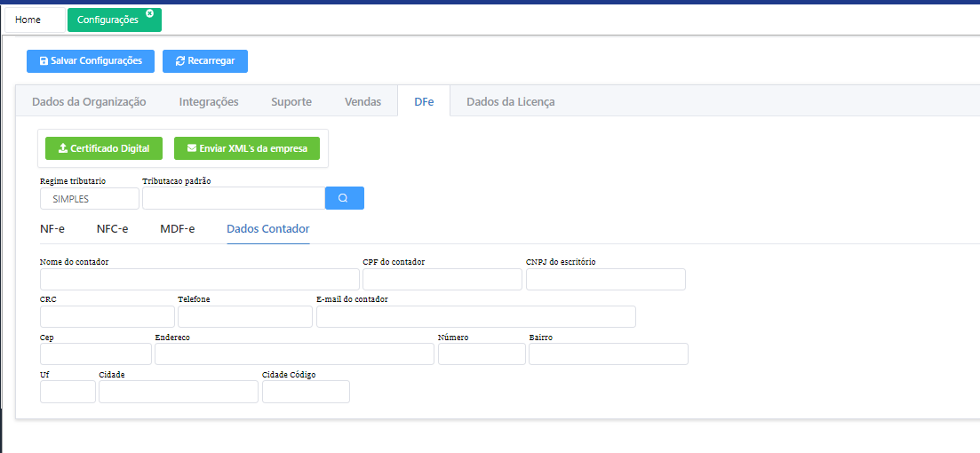Select the NFC-e sub-tab
Screen dimensions: 980x453
pyautogui.click(x=112, y=228)
